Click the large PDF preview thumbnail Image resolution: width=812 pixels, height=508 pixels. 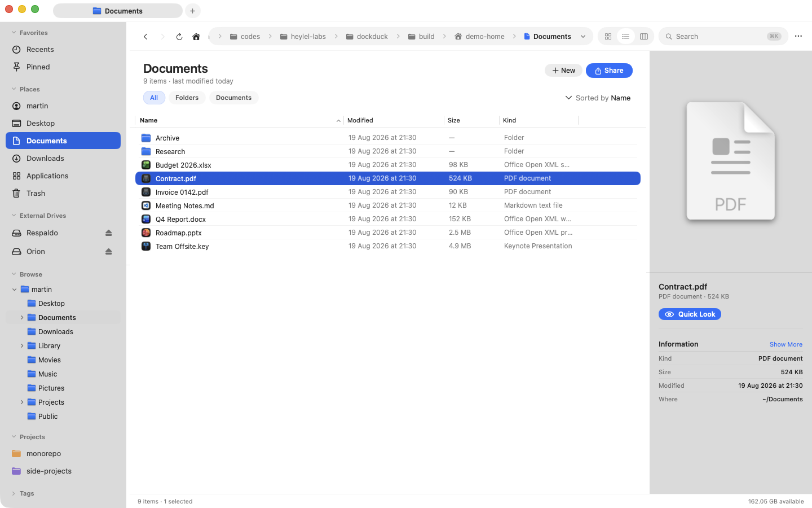coord(731,161)
